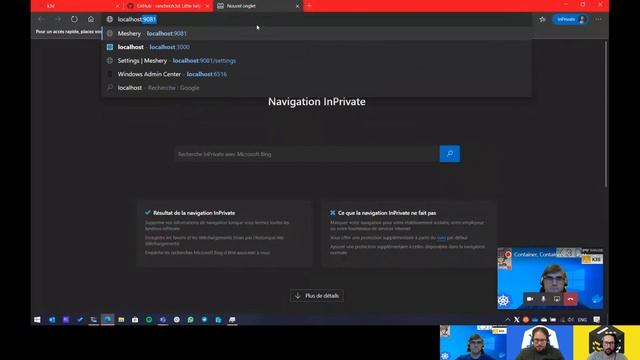Click the X icon in the system tray
The image size is (640, 360).
517,320
